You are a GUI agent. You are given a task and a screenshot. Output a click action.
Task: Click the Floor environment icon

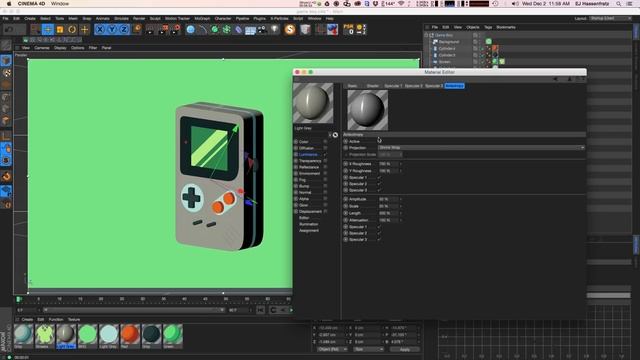(x=250, y=29)
